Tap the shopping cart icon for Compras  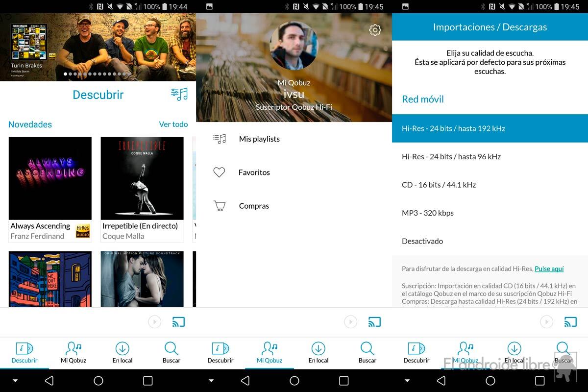[219, 206]
